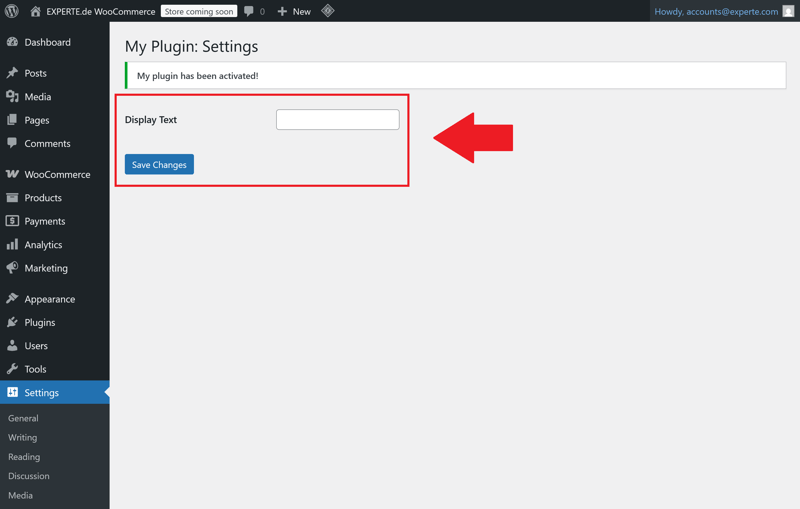
Task: Click the Store coming soon badge
Action: click(199, 11)
